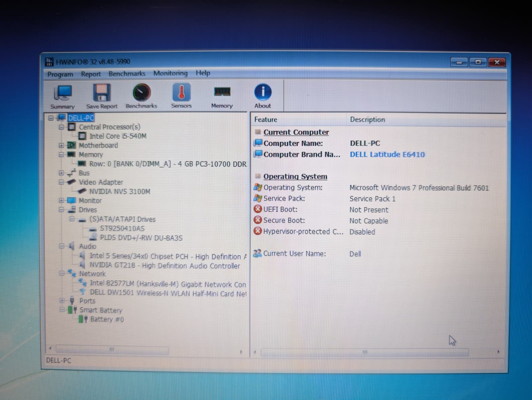Open the Sensors thermometer icon

pyautogui.click(x=181, y=92)
